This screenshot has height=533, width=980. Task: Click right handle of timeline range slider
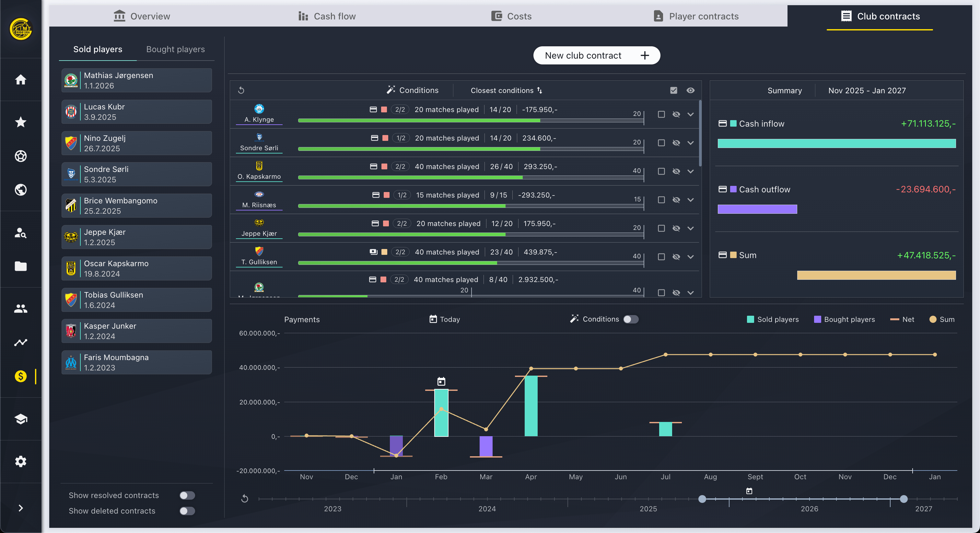tap(904, 499)
